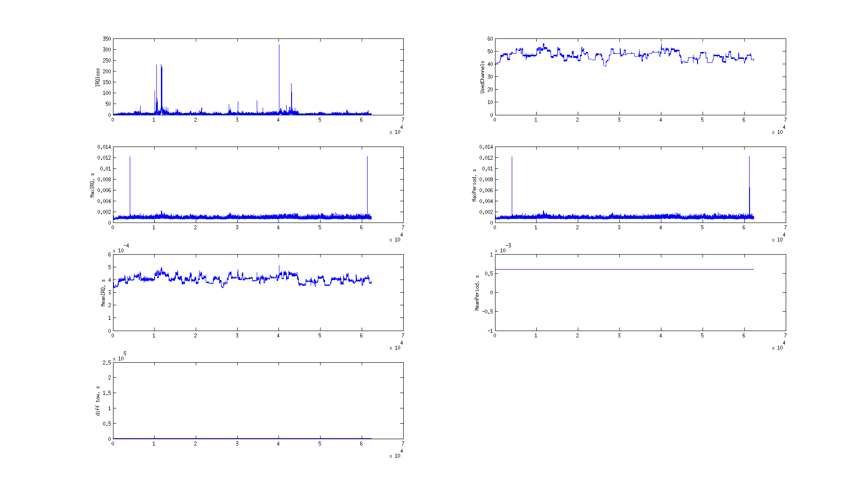The height and width of the screenshot is (493, 868).
Task: Click the MaxPeriod y-axis label
Action: [x=474, y=185]
